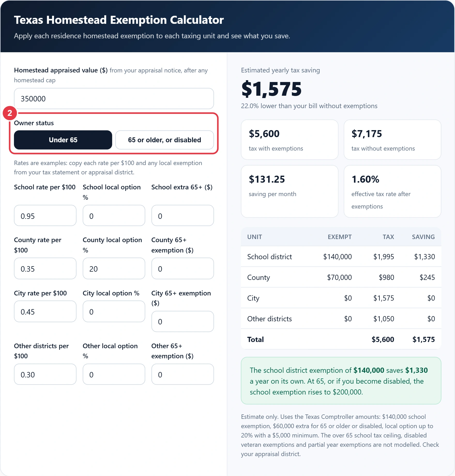Click the $131.25 saving per month card
This screenshot has width=455, height=476.
tap(290, 191)
